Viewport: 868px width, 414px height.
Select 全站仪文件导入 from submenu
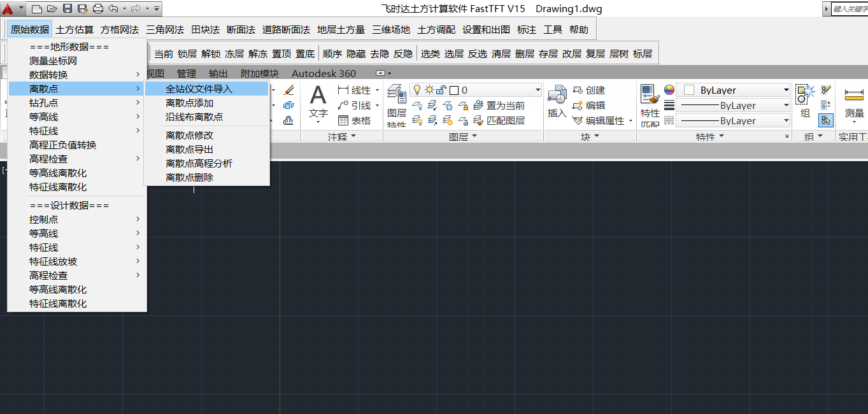[207, 89]
